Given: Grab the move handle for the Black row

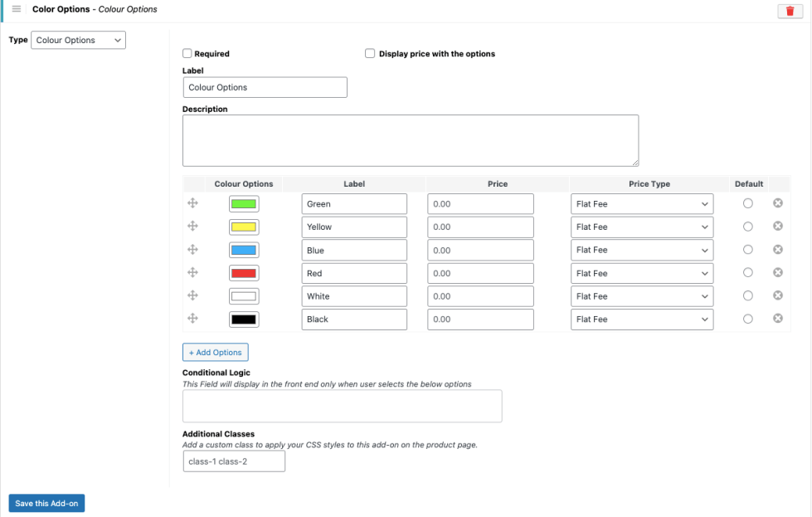Looking at the screenshot, I should [x=192, y=318].
